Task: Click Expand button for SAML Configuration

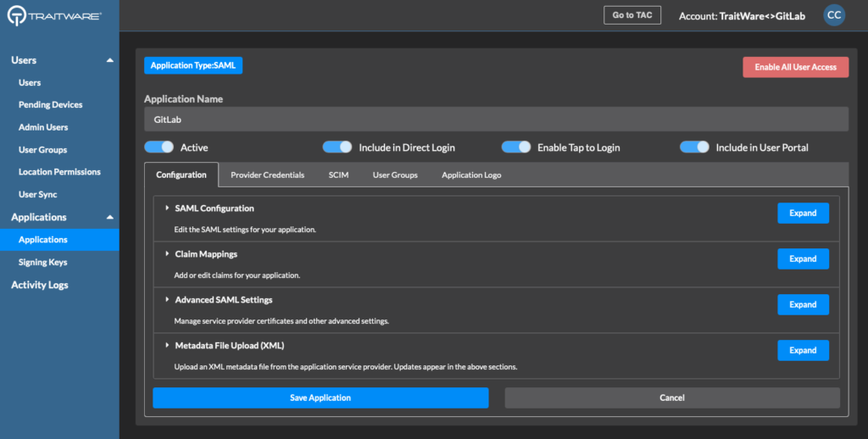Action: tap(803, 213)
